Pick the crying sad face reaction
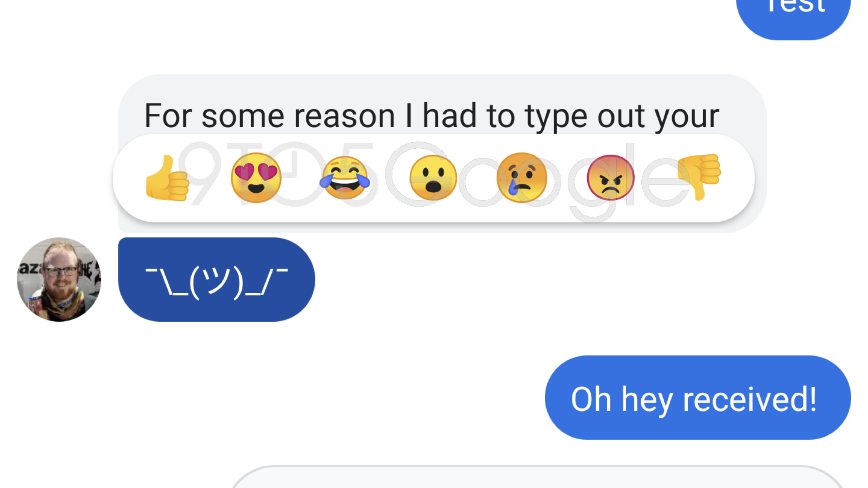The height and width of the screenshot is (488, 868). (x=522, y=178)
